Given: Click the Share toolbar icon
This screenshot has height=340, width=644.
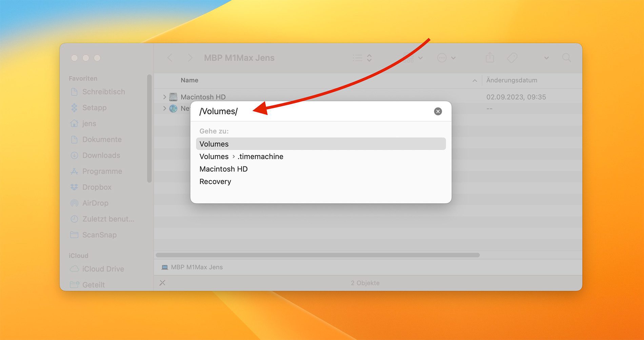Looking at the screenshot, I should pyautogui.click(x=489, y=58).
